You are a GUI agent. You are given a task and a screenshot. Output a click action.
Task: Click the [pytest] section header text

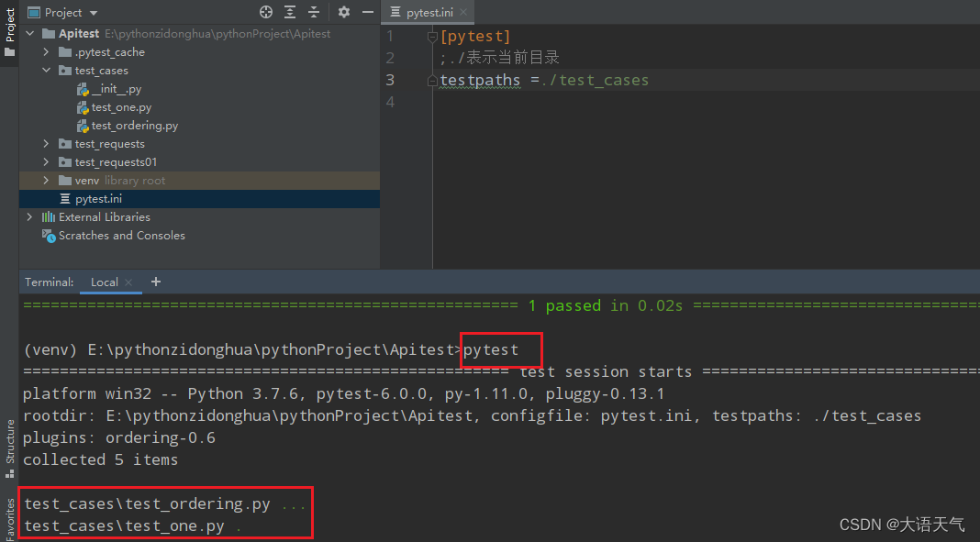tap(475, 36)
